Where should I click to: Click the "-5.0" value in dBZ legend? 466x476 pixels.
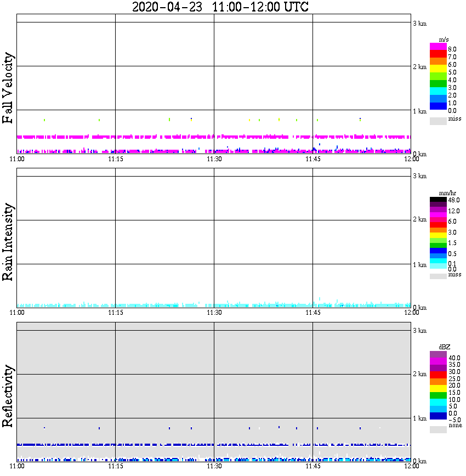[x=454, y=420]
